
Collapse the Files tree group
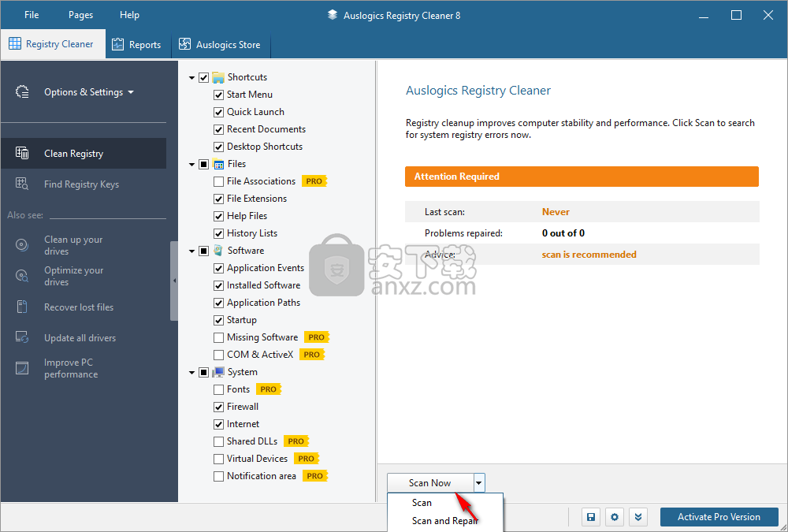click(191, 165)
